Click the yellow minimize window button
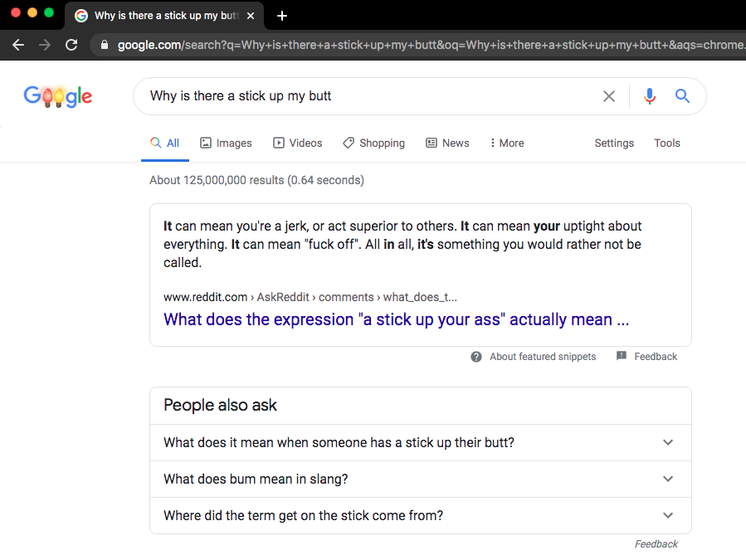Screen dimensions: 746x560 click(32, 12)
